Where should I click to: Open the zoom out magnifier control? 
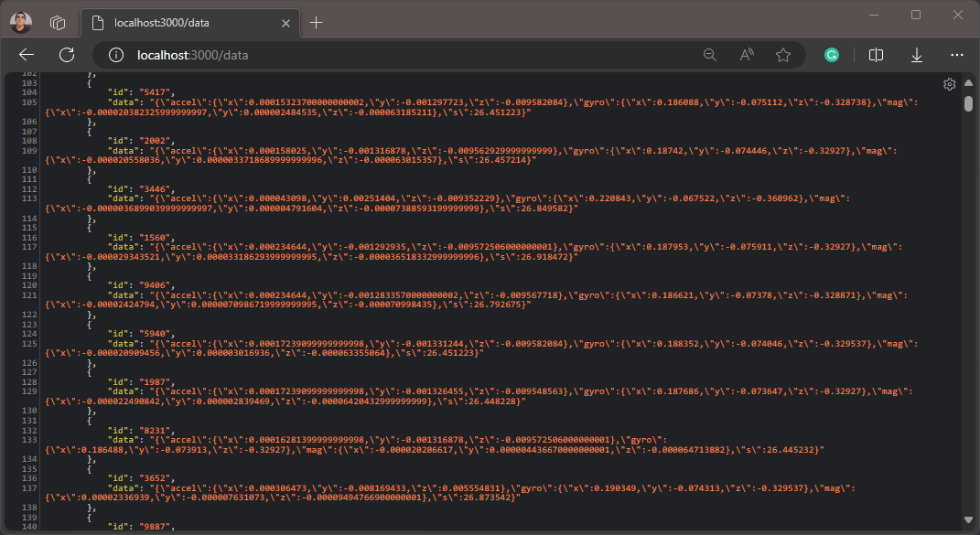tap(709, 55)
